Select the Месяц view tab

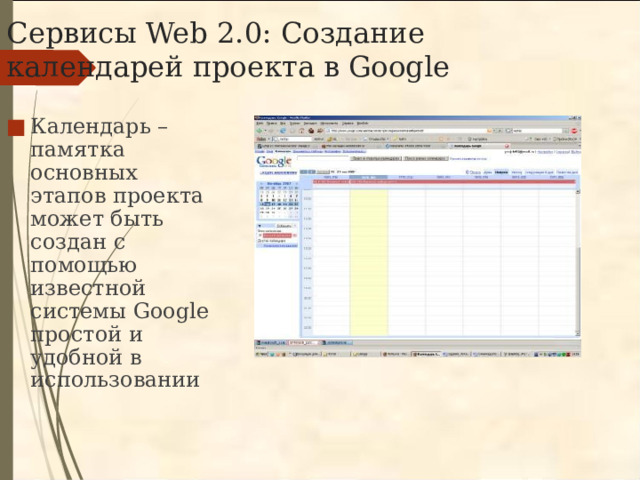pos(516,172)
